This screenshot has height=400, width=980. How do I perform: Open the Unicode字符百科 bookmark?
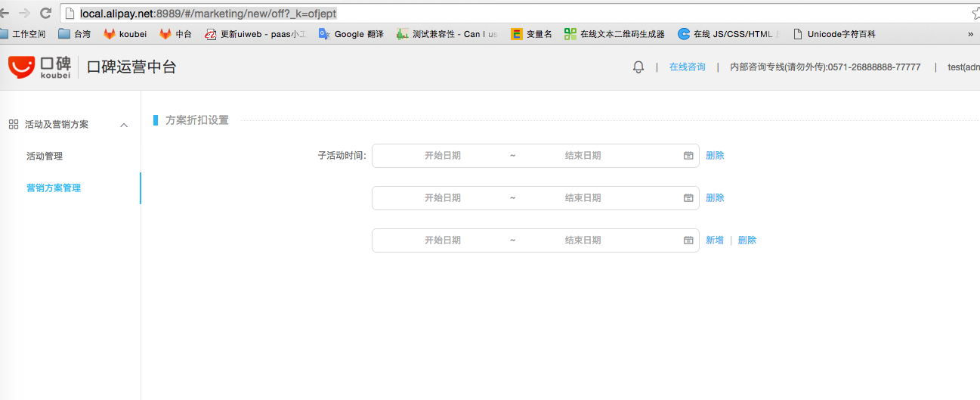pos(834,34)
